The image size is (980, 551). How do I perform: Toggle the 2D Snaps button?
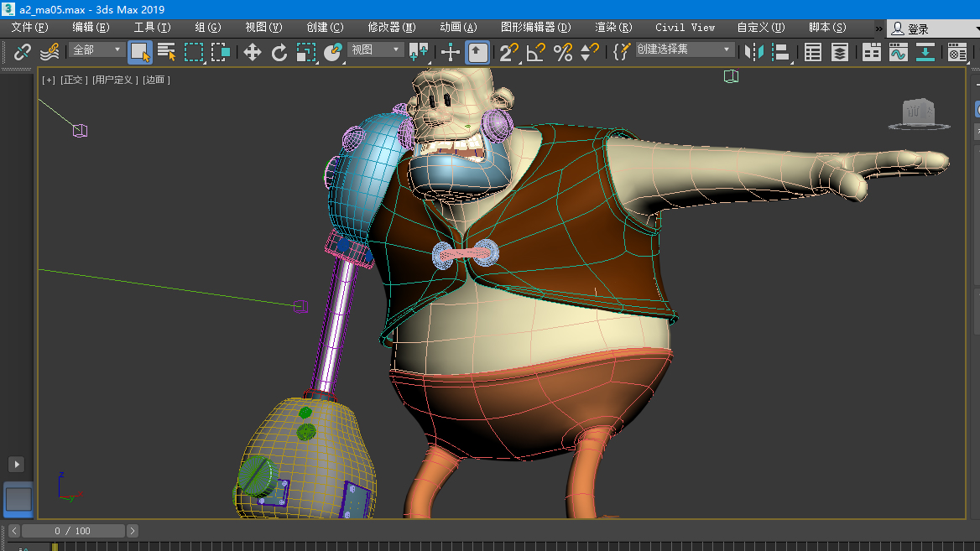point(508,53)
